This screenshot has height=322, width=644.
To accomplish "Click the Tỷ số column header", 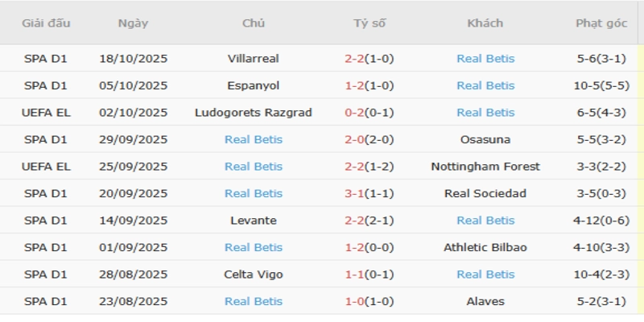I will (369, 23).
